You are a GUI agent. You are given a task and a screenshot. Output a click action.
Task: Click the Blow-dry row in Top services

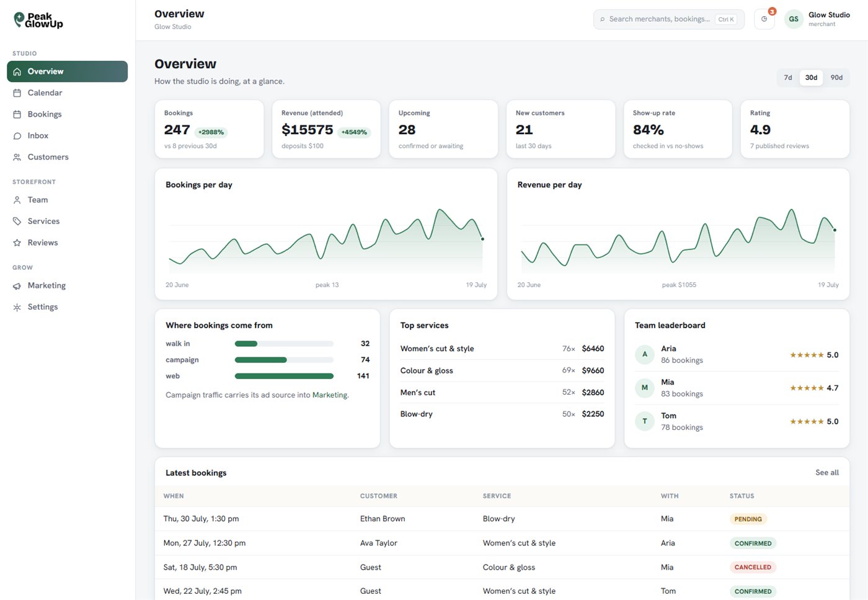point(502,414)
